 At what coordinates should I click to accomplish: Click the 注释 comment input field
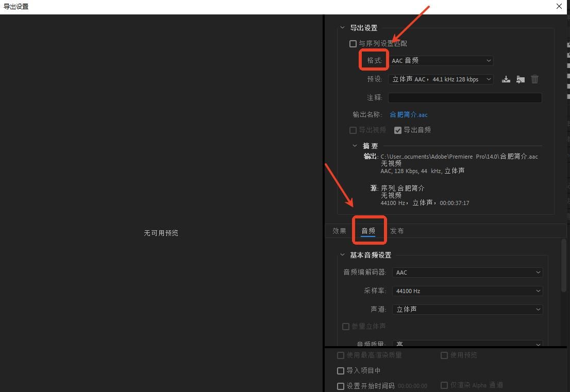click(465, 98)
